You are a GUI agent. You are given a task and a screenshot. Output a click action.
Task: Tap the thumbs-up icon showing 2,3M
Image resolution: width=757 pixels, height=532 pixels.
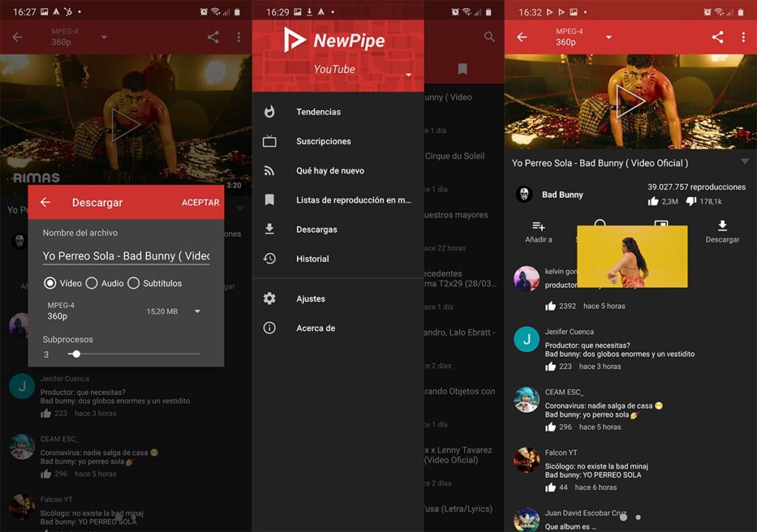tap(654, 201)
